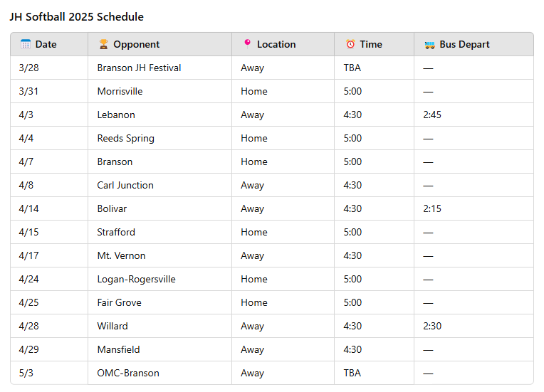Select the Date column header
Image resolution: width=544 pixels, height=392 pixels.
click(46, 44)
